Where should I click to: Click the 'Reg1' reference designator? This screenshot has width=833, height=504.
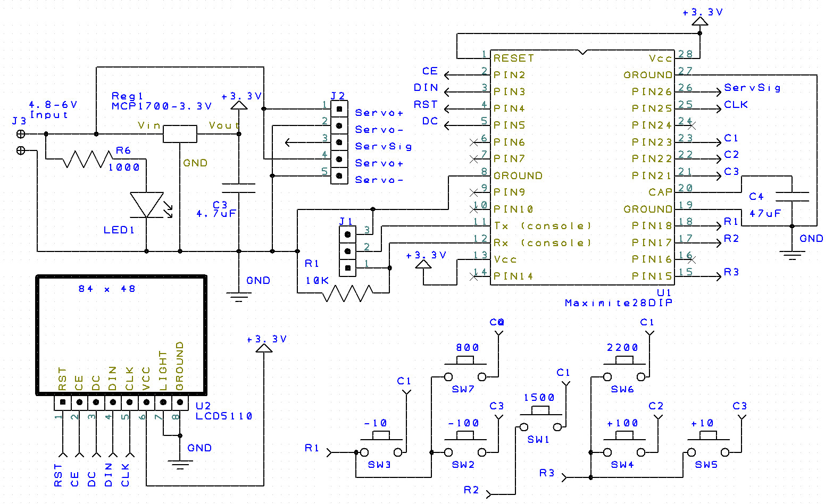click(x=128, y=96)
